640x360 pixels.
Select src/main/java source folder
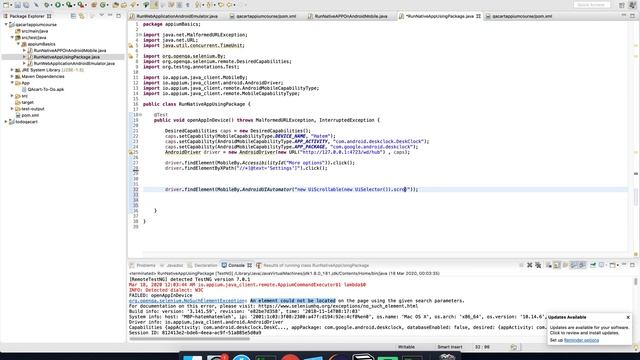click(35, 31)
